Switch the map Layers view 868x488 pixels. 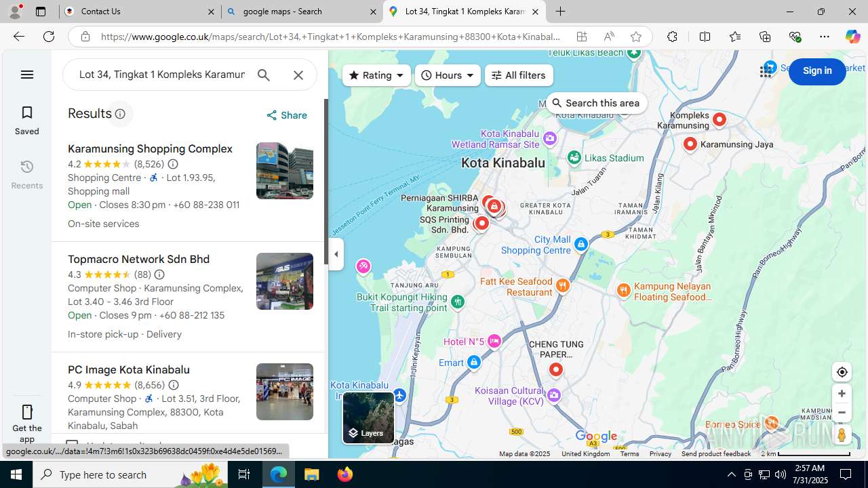[x=368, y=418]
